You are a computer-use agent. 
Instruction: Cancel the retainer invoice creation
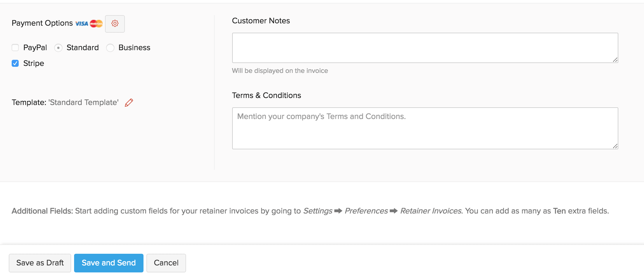[166, 263]
